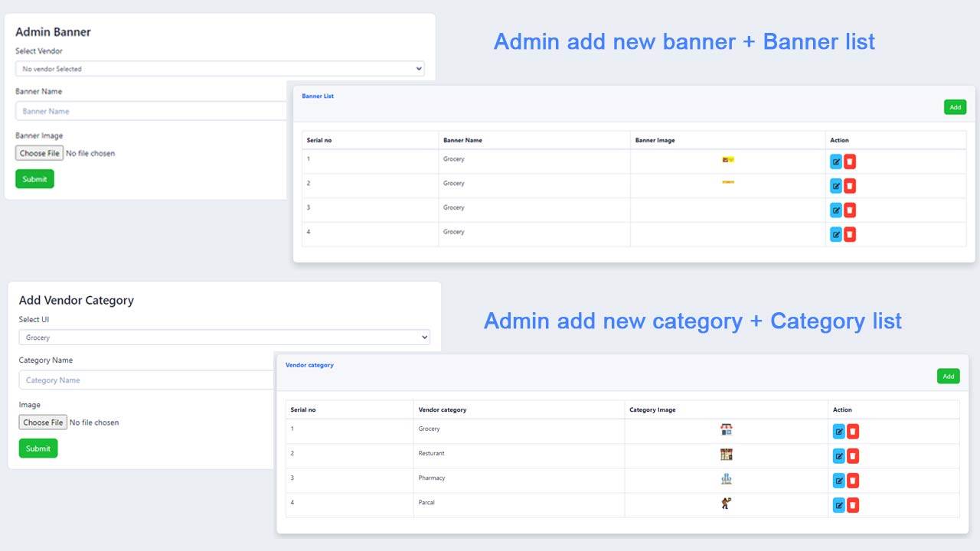Image resolution: width=980 pixels, height=551 pixels.
Task: Edit the Pharmacy vendor category row
Action: [838, 481]
